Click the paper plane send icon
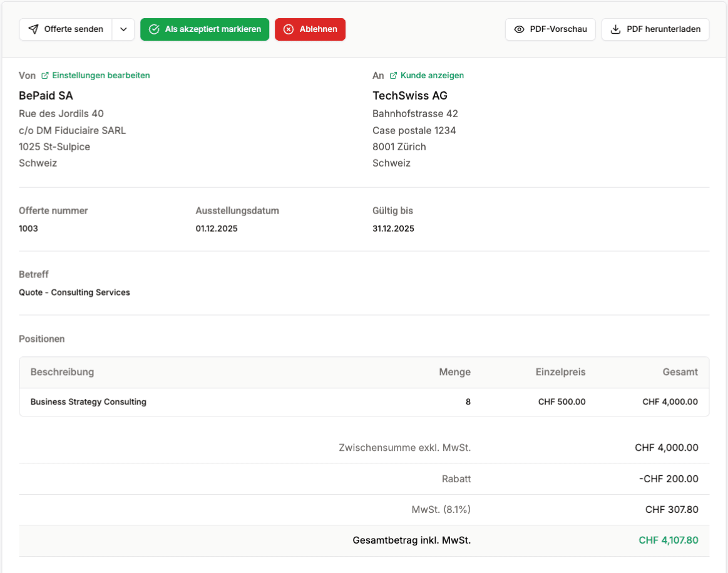The height and width of the screenshot is (573, 728). (x=34, y=29)
